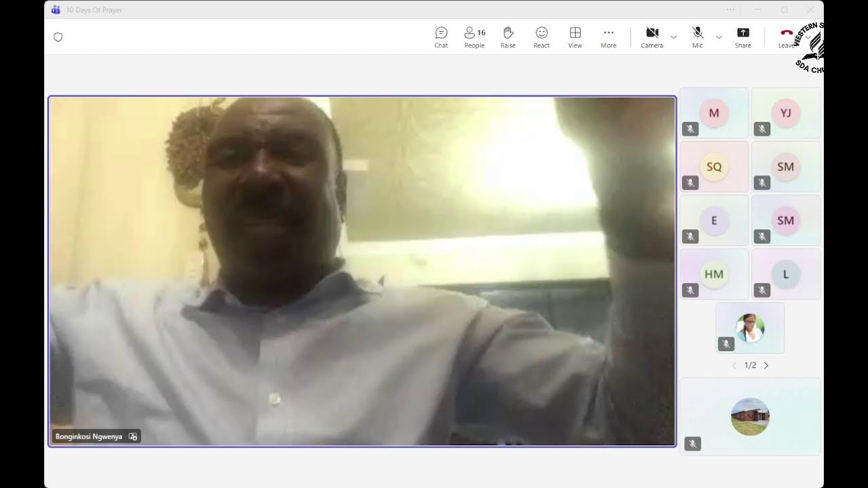
Task: Show the People list
Action: 475,37
